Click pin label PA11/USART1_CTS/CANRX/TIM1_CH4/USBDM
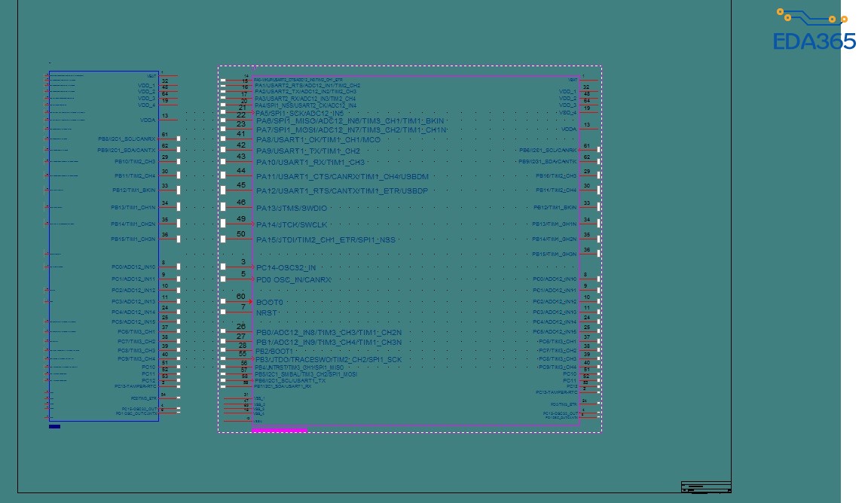Image resolution: width=868 pixels, height=503 pixels. click(x=342, y=177)
